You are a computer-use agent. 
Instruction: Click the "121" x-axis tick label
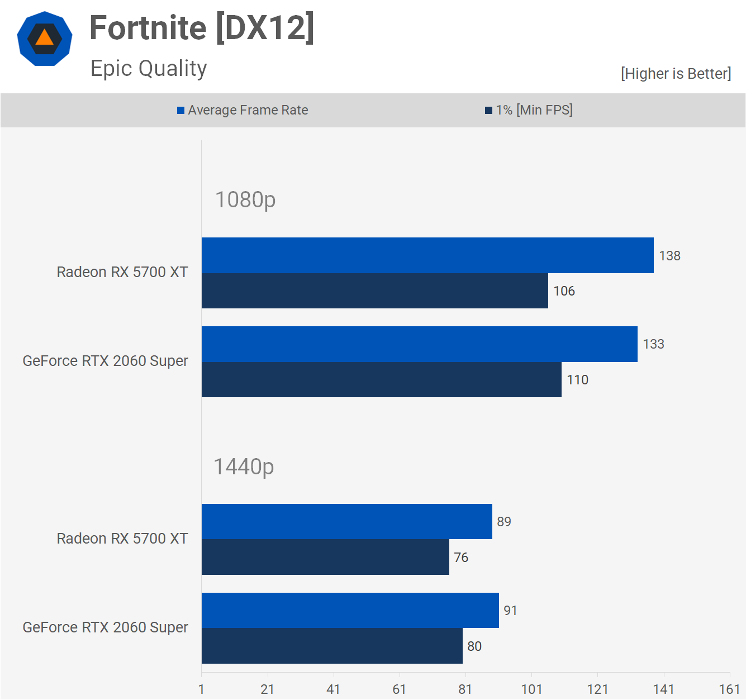click(597, 689)
